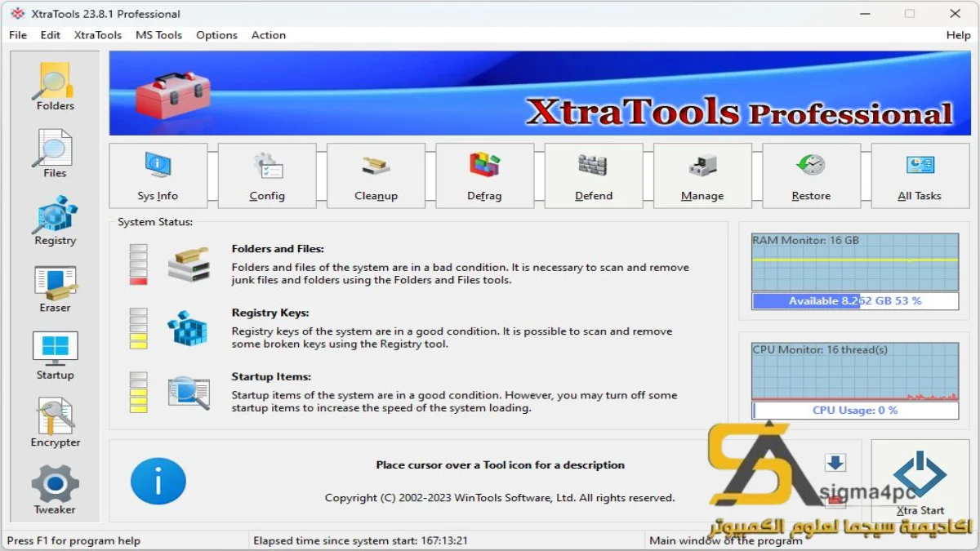
Task: Click the Restore toolbar button
Action: (x=811, y=176)
